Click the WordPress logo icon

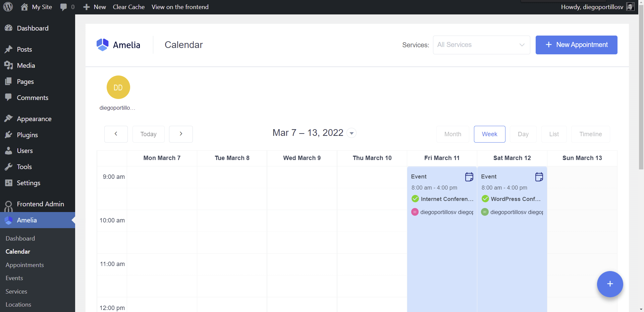tap(8, 7)
